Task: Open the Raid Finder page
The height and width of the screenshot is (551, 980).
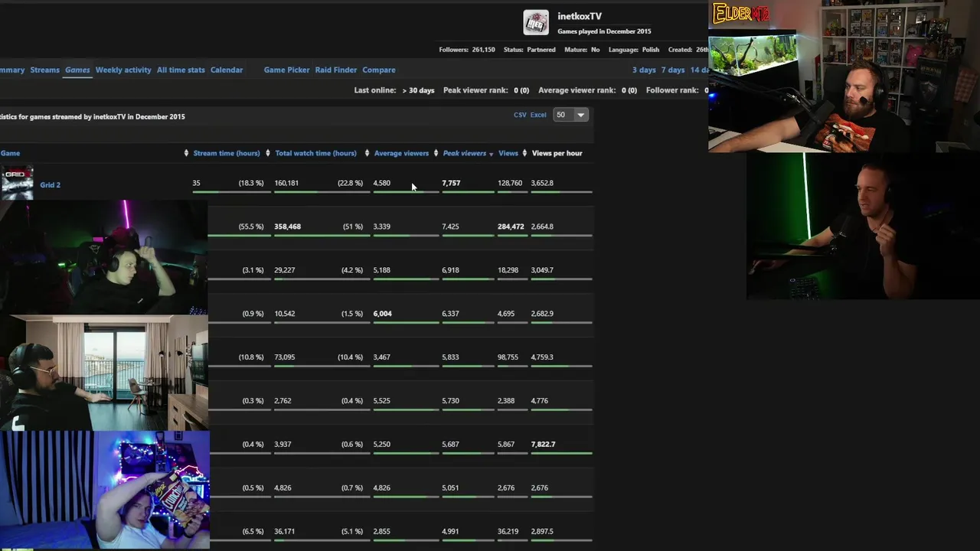Action: [x=336, y=70]
